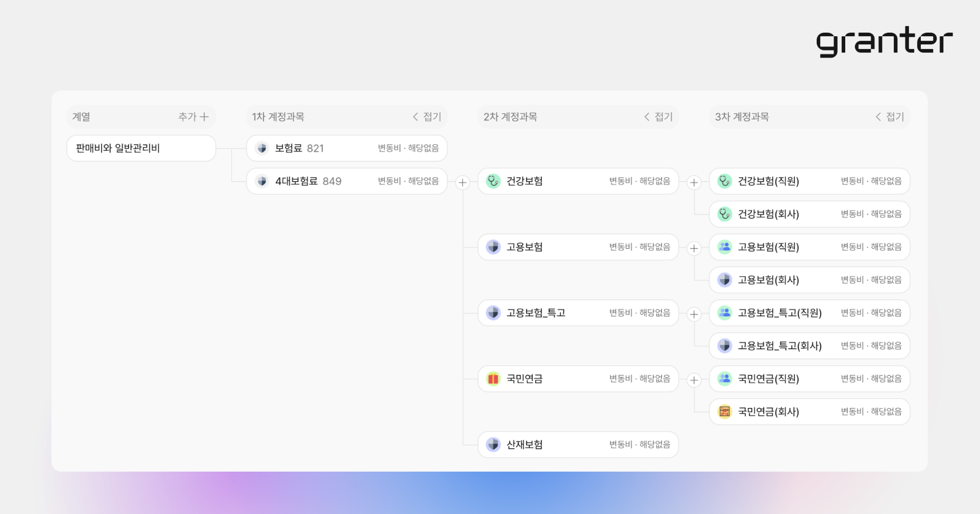Click the shield icon beside 고용보험 2차 항목
Viewport: 980px width, 514px height.
tap(493, 247)
